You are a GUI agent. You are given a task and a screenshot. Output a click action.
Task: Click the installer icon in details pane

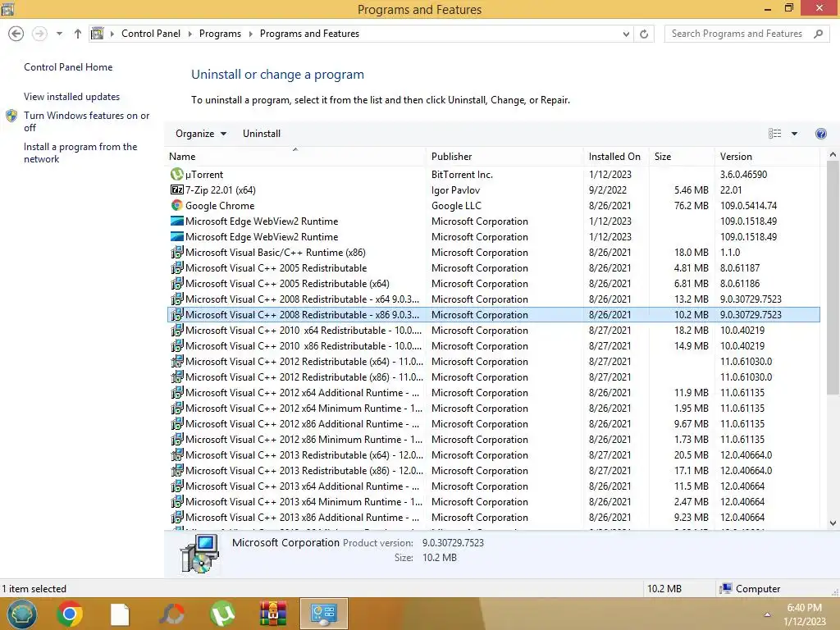200,554
